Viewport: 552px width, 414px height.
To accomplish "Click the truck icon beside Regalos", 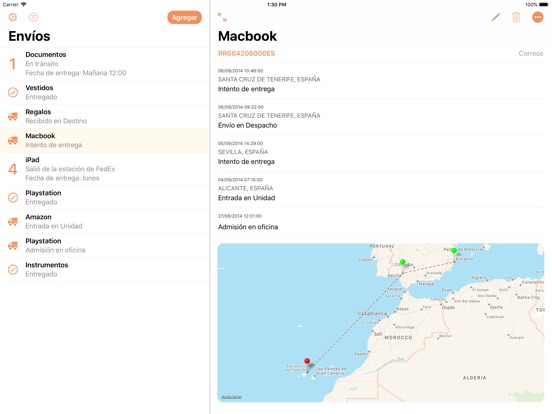I will pyautogui.click(x=13, y=117).
